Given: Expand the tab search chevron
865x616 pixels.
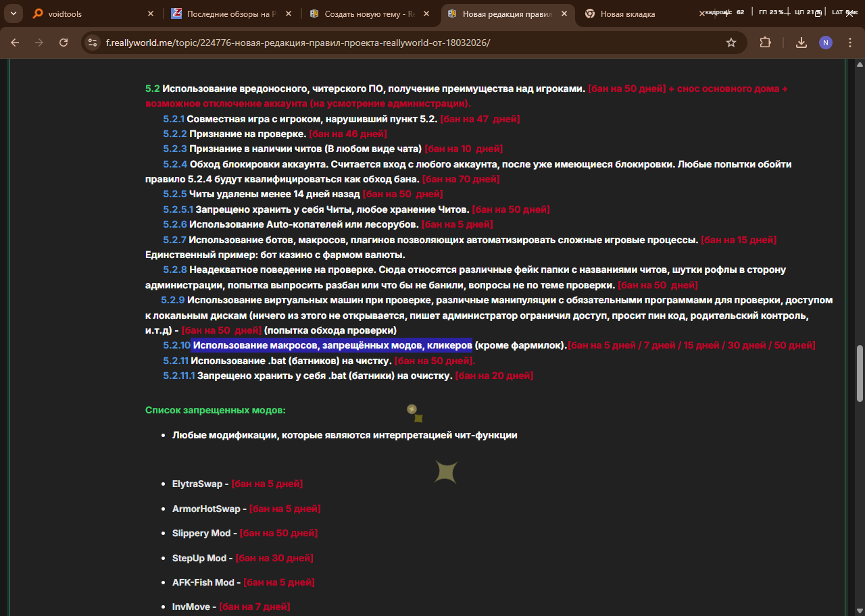Looking at the screenshot, I should click(x=13, y=14).
